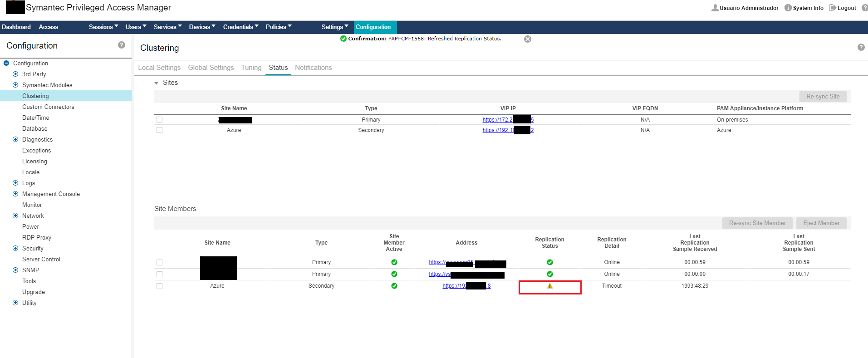Open the Azure site VIP IP link
Viewport: 868px width, 358px height.
pyautogui.click(x=508, y=130)
